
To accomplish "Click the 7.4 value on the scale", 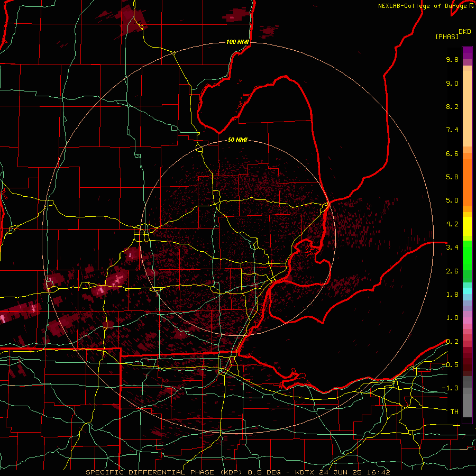I will click(x=452, y=130).
